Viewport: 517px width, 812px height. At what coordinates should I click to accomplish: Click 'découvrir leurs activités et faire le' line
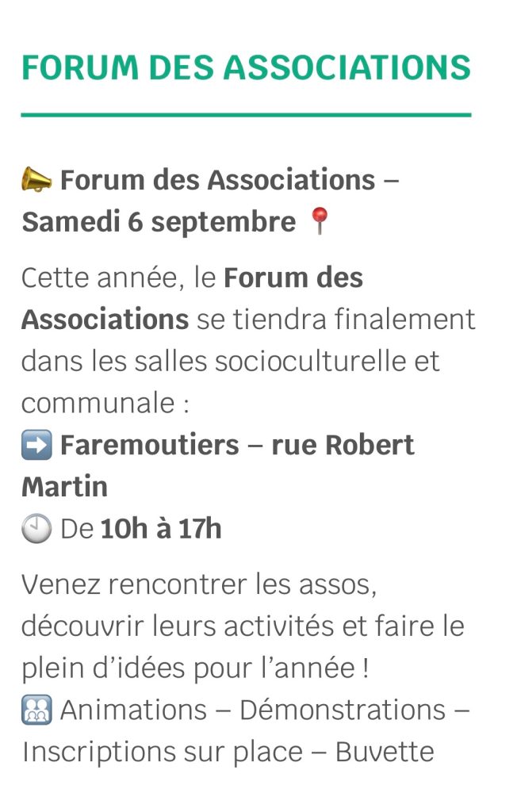pos(243,626)
